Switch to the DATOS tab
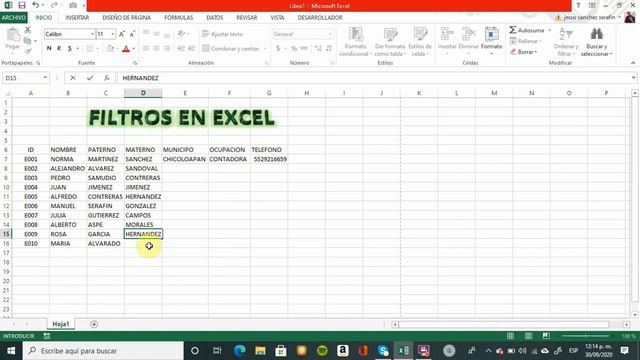Viewport: 640px width, 360px height. (215, 18)
